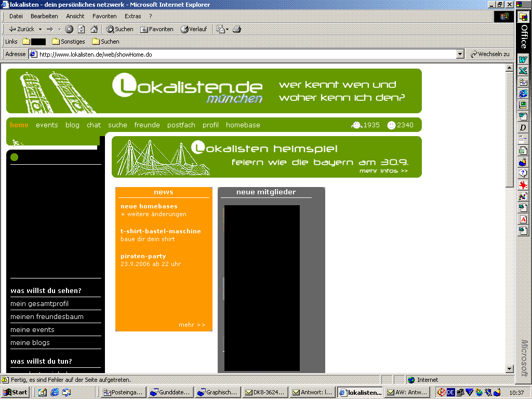532x399 pixels.
Task: Stop page loading with the stop icon
Action: (69, 29)
